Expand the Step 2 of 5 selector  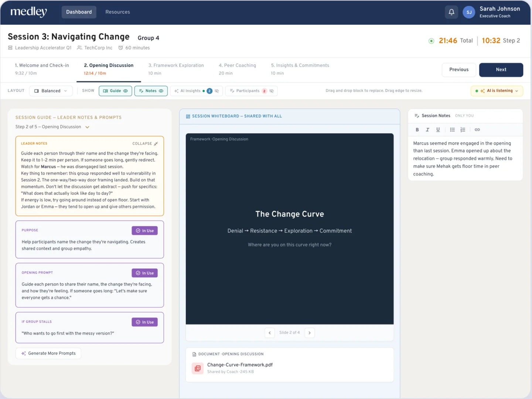[52, 127]
